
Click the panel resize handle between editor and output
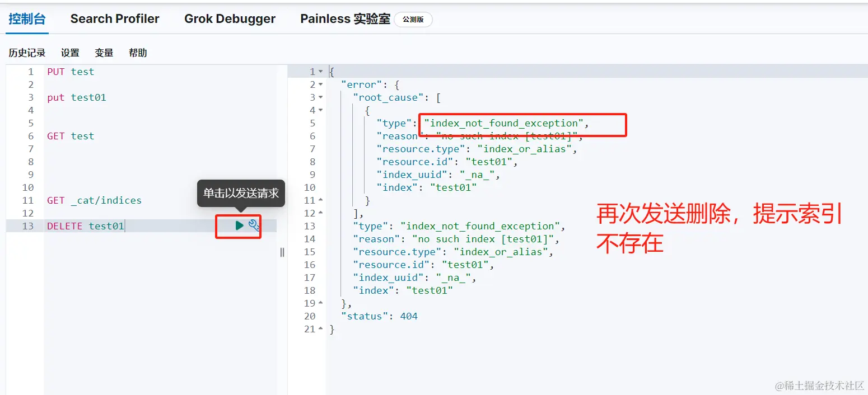[x=282, y=252]
